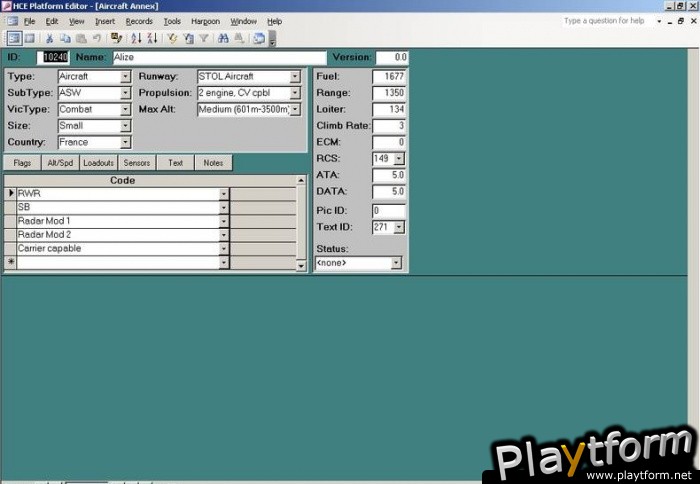Apply Filter By Selection icon
The width and height of the screenshot is (700, 484).
point(172,38)
